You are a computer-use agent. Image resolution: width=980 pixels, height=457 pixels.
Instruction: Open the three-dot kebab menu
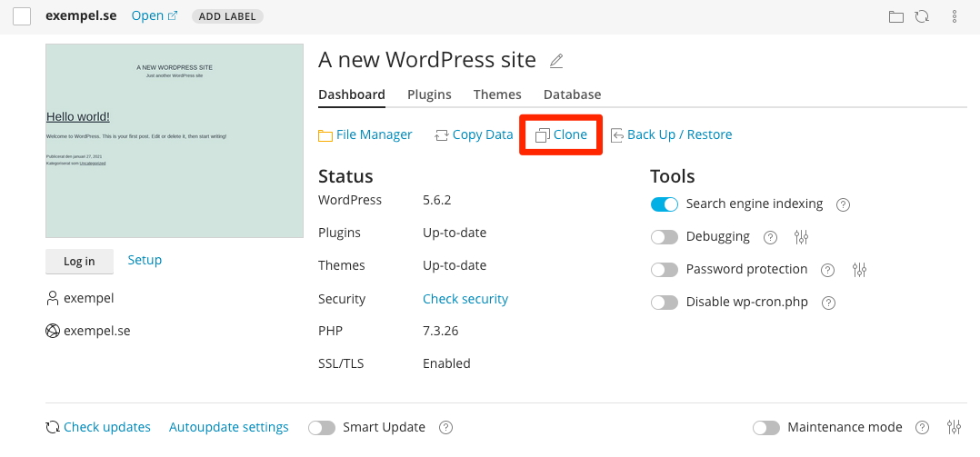coord(954,16)
